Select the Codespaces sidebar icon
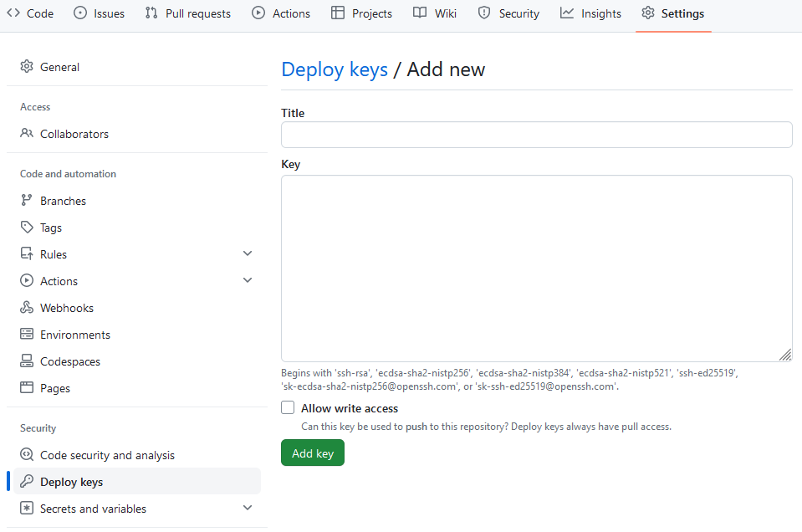 click(26, 361)
